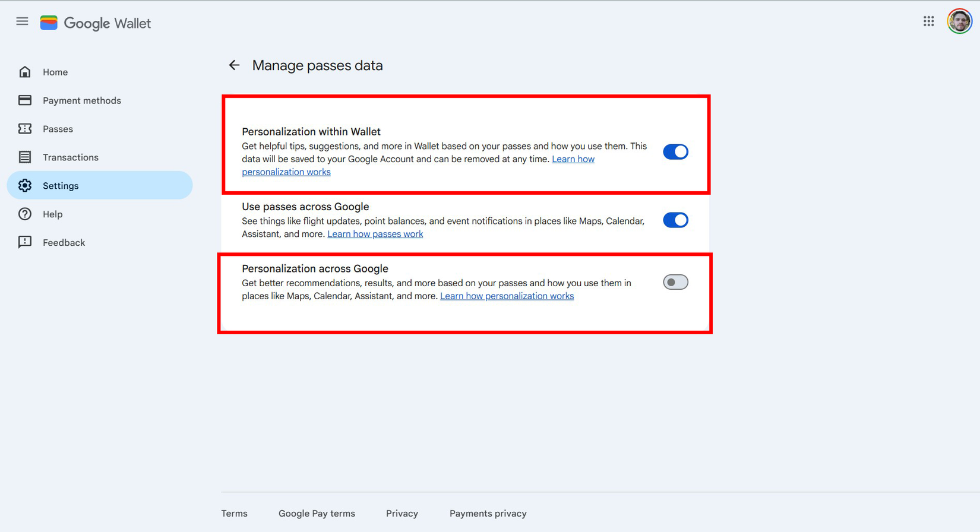Screen dimensions: 980x532
Task: Open the Google apps grid
Action: pyautogui.click(x=928, y=21)
